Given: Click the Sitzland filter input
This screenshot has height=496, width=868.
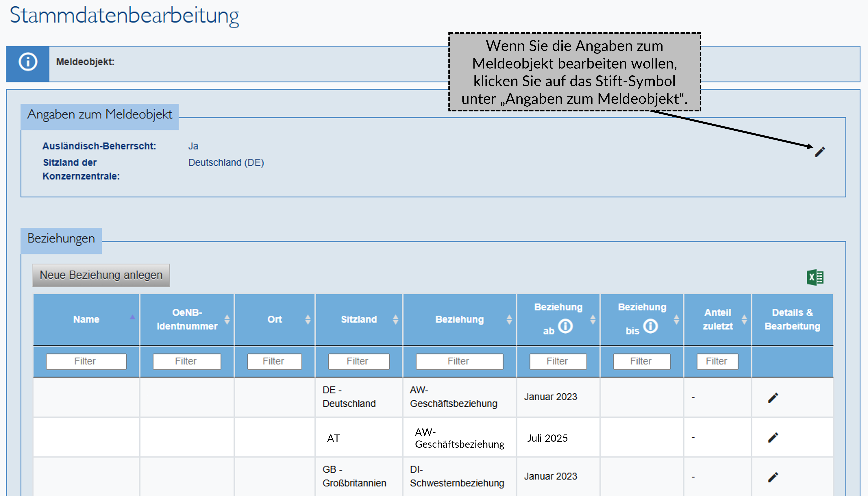Looking at the screenshot, I should [x=358, y=361].
